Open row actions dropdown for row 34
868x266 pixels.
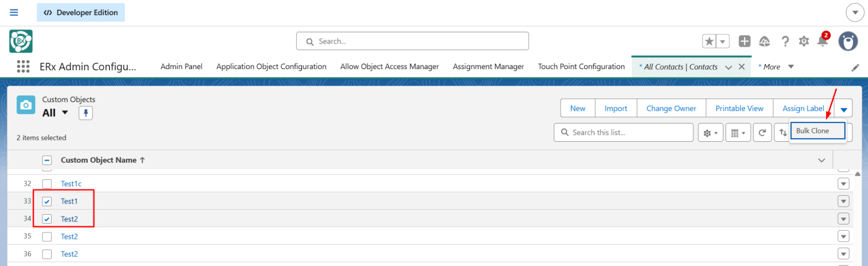[843, 219]
